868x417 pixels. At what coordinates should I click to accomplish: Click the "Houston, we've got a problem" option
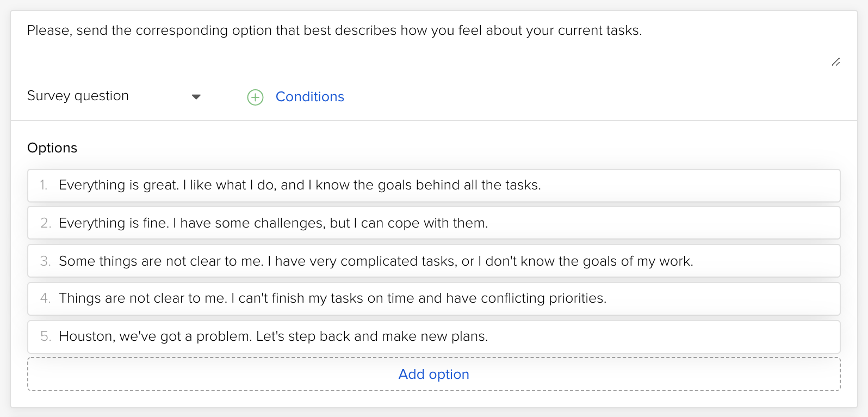pyautogui.click(x=273, y=336)
